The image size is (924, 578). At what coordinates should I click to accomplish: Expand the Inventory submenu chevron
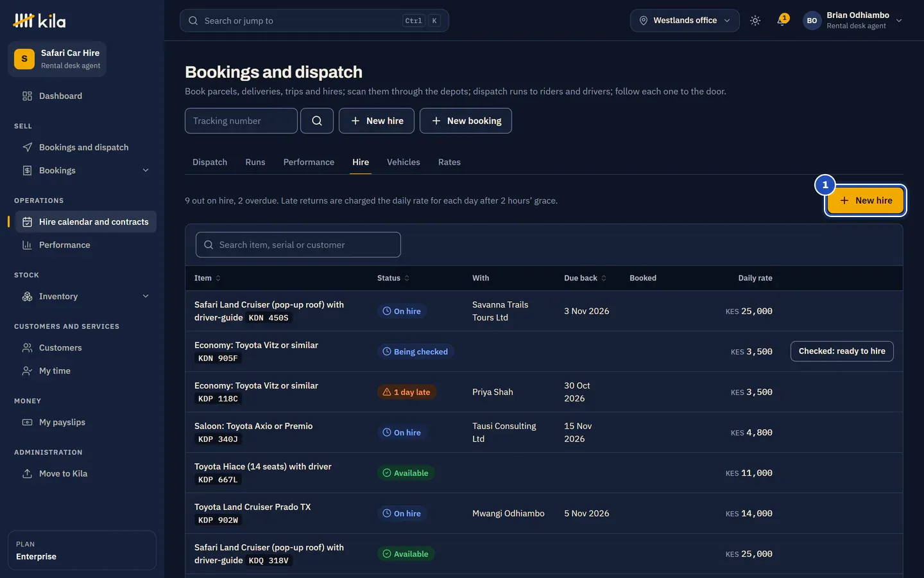tap(146, 296)
